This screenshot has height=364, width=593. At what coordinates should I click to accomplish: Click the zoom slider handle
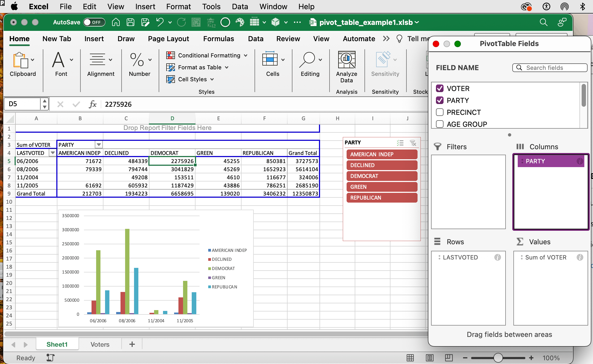(x=498, y=358)
